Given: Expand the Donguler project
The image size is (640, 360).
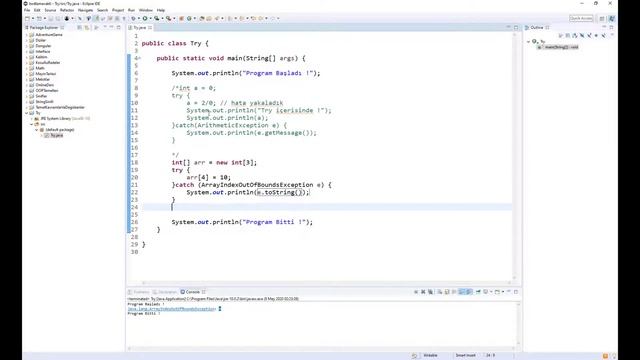Looking at the screenshot, I should click(27, 46).
